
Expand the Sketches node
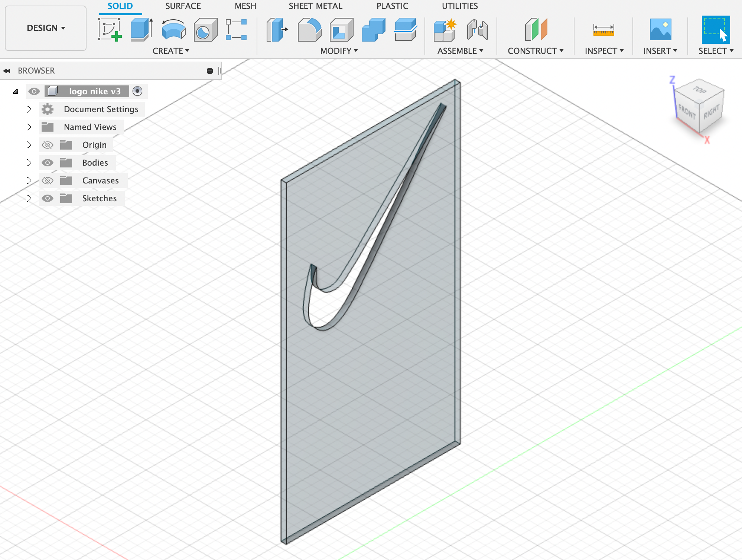coord(29,198)
